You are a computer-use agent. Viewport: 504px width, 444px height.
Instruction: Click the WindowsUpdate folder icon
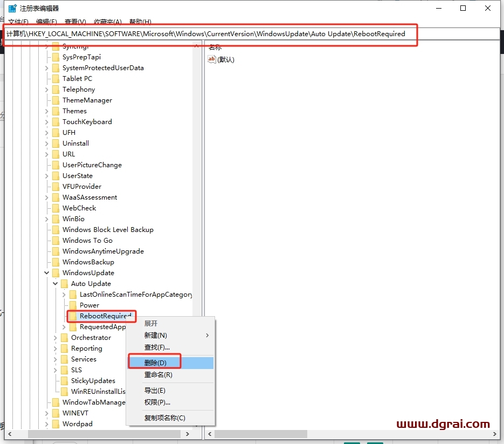tap(56, 272)
